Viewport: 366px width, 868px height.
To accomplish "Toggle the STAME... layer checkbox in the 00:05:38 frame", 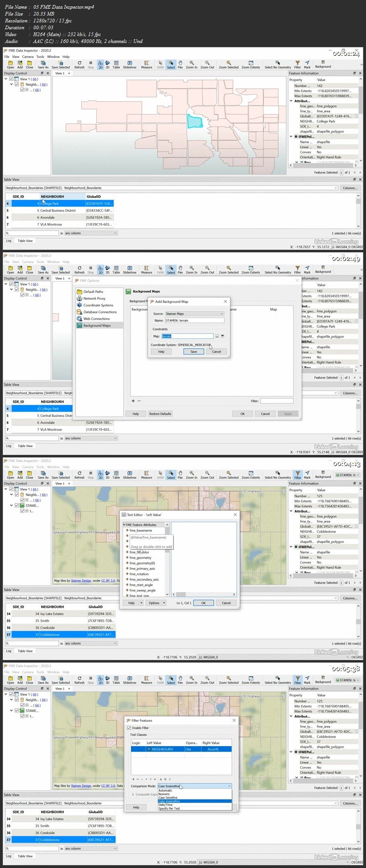I will tap(17, 711).
